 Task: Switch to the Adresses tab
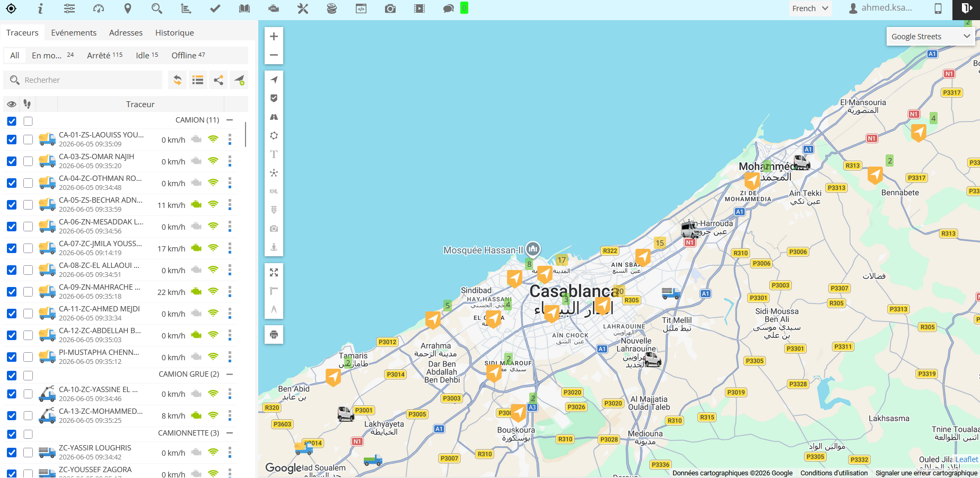coord(126,33)
